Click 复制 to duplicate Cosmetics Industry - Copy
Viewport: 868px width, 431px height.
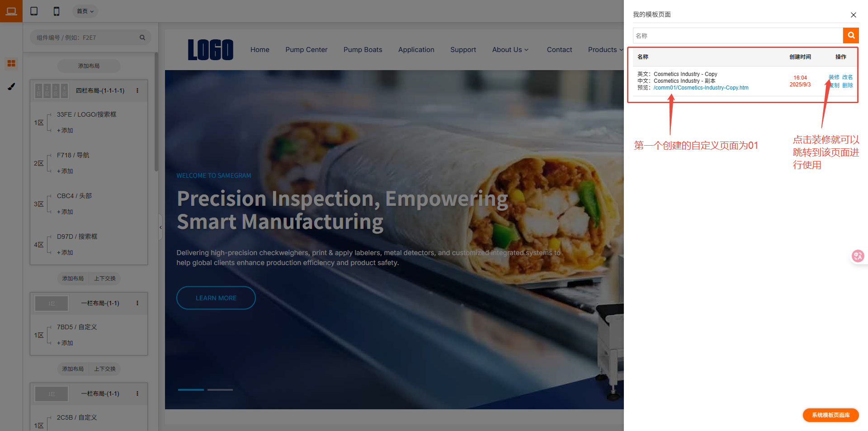click(834, 85)
